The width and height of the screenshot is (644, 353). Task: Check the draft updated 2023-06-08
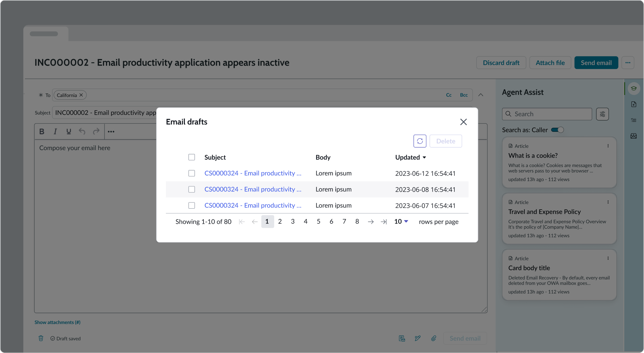[192, 189]
